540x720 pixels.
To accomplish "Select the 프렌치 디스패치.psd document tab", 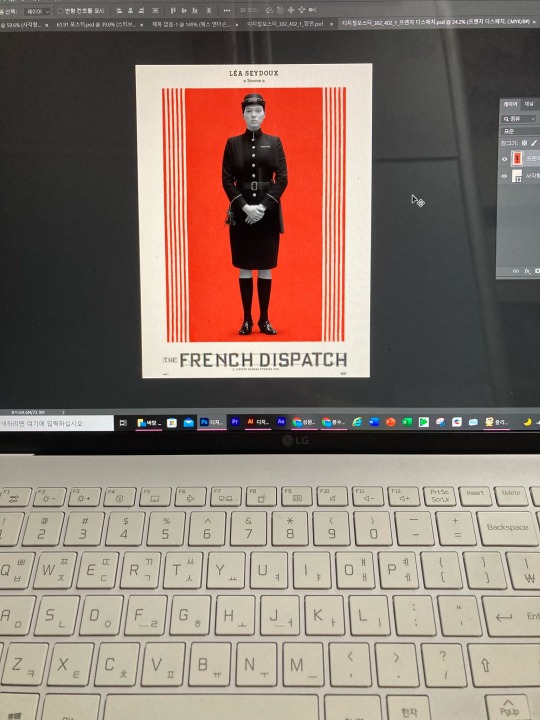I will click(x=436, y=22).
